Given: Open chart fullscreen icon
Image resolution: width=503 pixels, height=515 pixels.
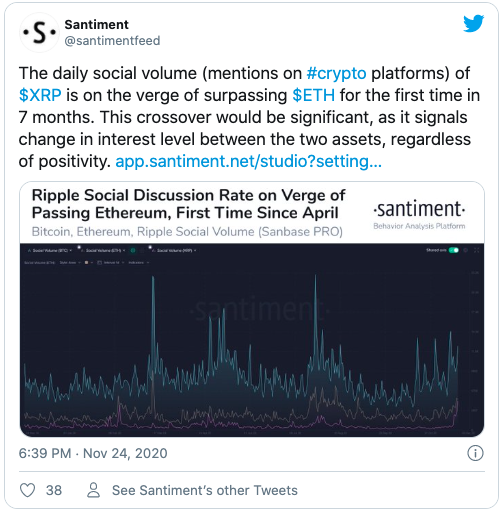Looking at the screenshot, I should pyautogui.click(x=477, y=250).
